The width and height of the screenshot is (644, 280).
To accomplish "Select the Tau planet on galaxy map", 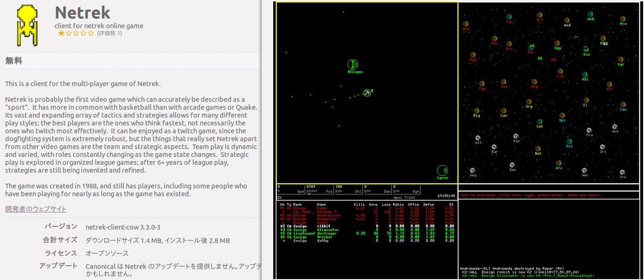I will tap(509, 17).
